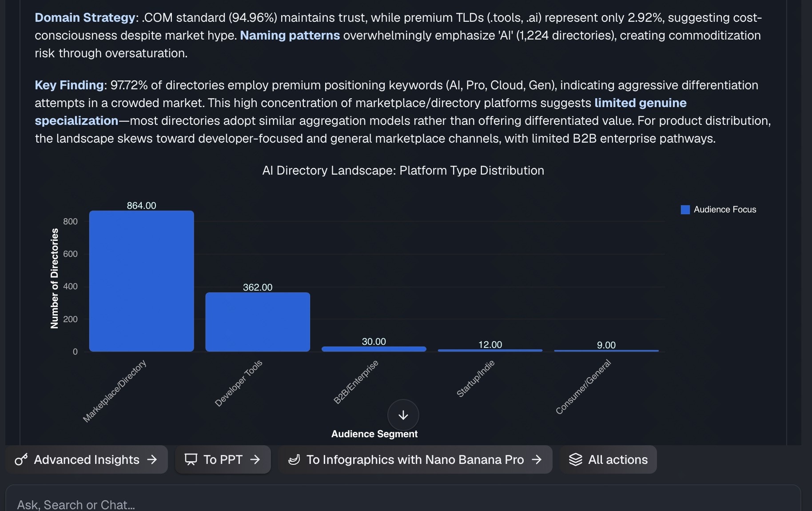Click the Ask, Search or Chat input field
Viewport: 812px width, 511px height.
tap(403, 501)
